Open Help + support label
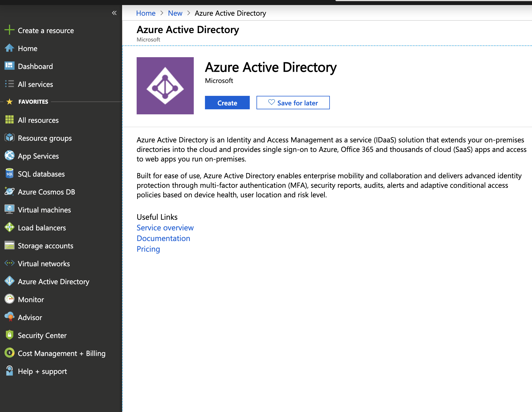 [x=43, y=371]
